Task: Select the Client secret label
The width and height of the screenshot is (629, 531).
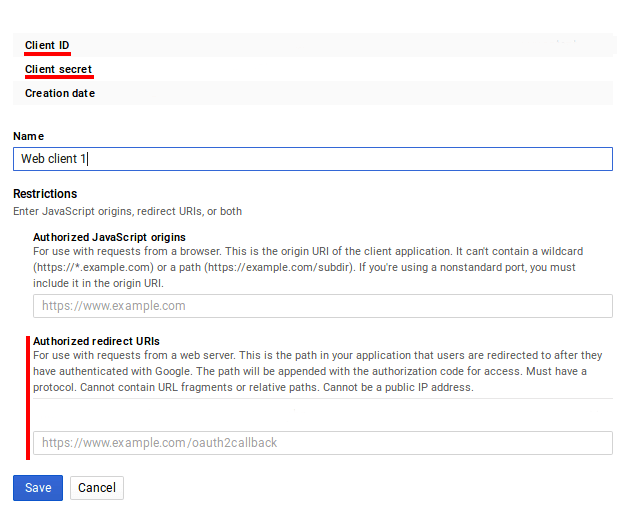Action: point(58,69)
